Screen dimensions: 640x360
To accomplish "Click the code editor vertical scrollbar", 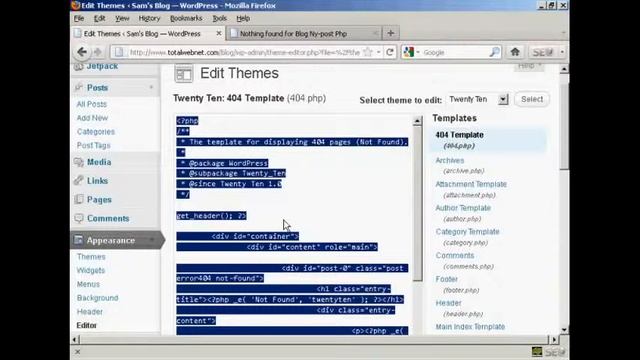I will tap(417, 204).
